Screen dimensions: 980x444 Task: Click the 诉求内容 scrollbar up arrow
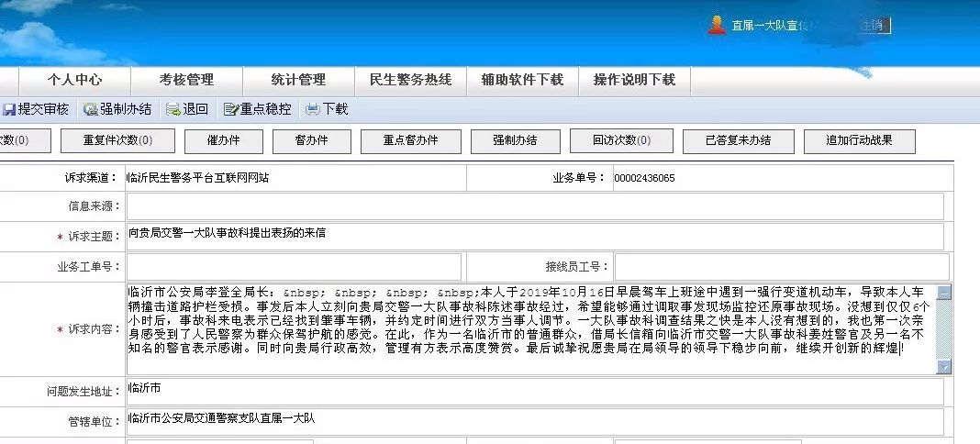[x=944, y=292]
